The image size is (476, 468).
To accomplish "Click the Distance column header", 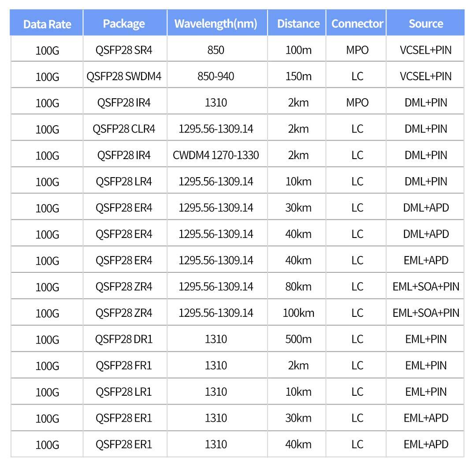I will [x=298, y=23].
